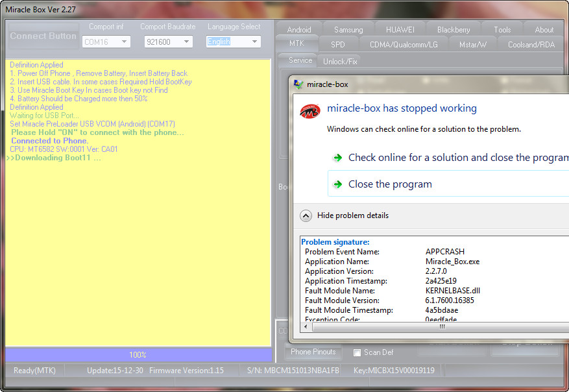Image resolution: width=569 pixels, height=392 pixels.
Task: Switch to the Samsung tab
Action: [348, 29]
